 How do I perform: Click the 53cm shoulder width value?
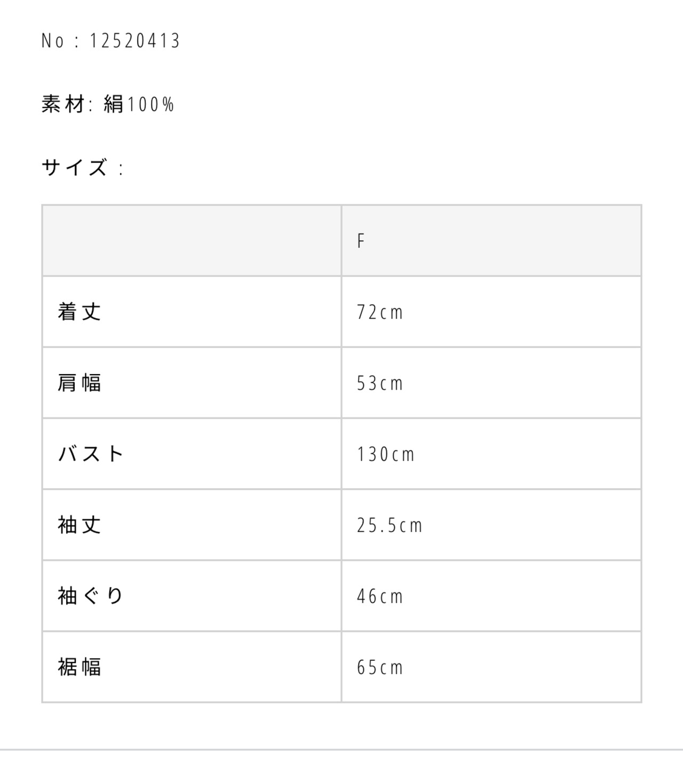(x=380, y=383)
